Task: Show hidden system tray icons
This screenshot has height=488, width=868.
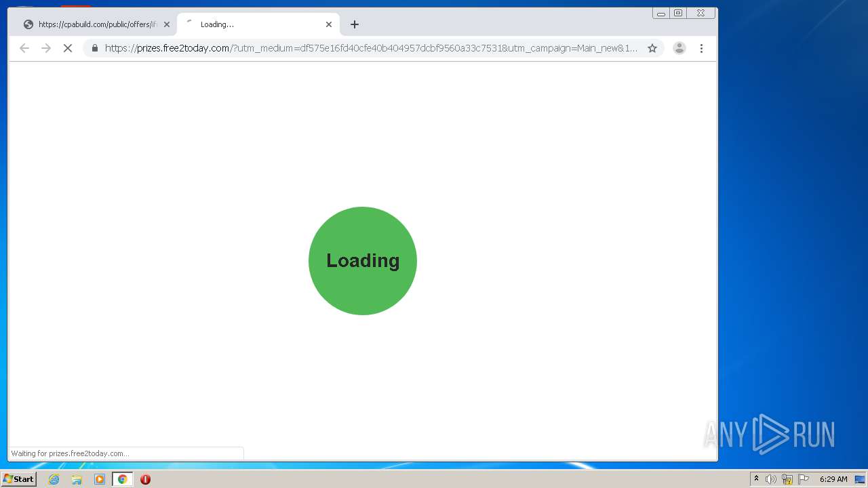Action: (756, 479)
